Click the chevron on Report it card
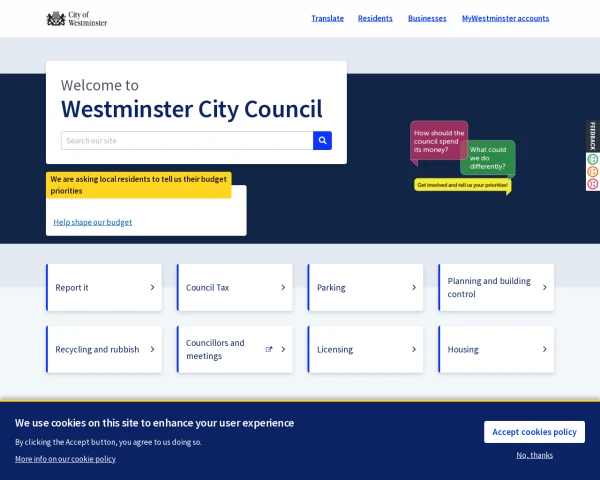 [152, 287]
